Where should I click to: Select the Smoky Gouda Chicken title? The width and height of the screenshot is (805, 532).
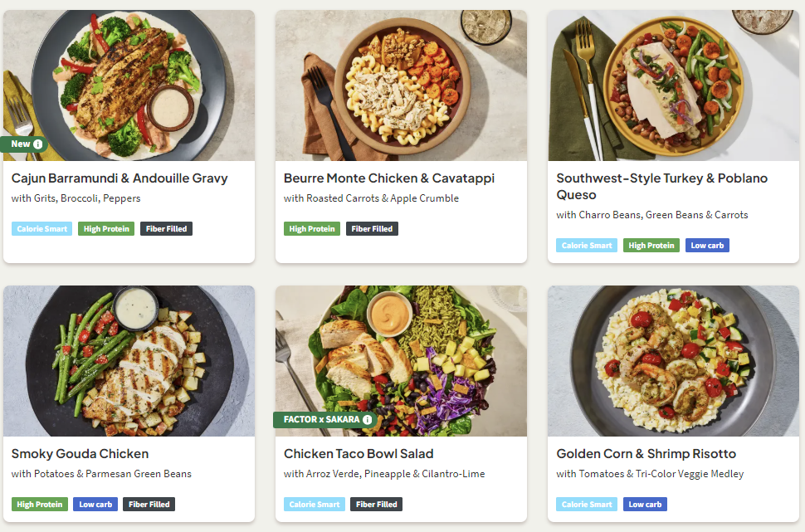point(80,454)
